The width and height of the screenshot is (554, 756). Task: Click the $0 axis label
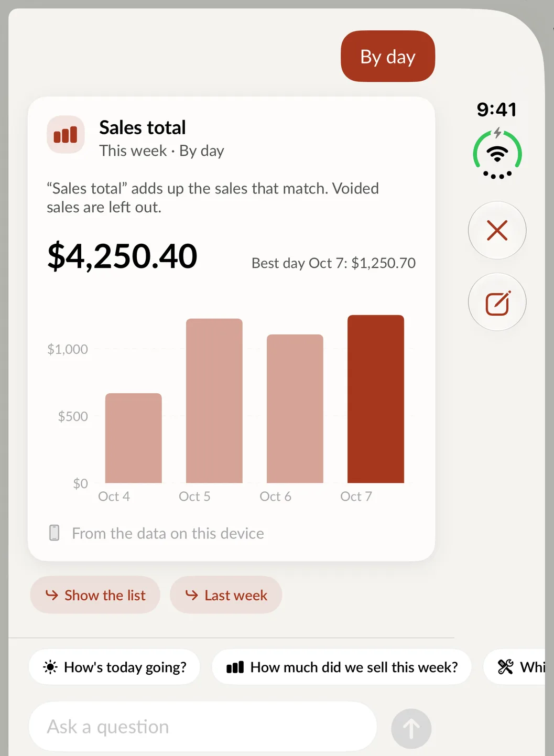point(80,483)
